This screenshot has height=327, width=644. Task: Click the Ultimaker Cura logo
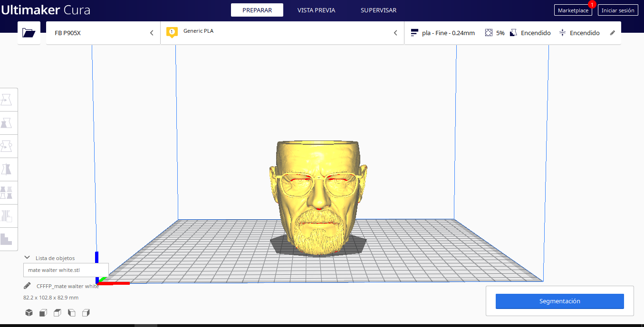[x=45, y=10]
